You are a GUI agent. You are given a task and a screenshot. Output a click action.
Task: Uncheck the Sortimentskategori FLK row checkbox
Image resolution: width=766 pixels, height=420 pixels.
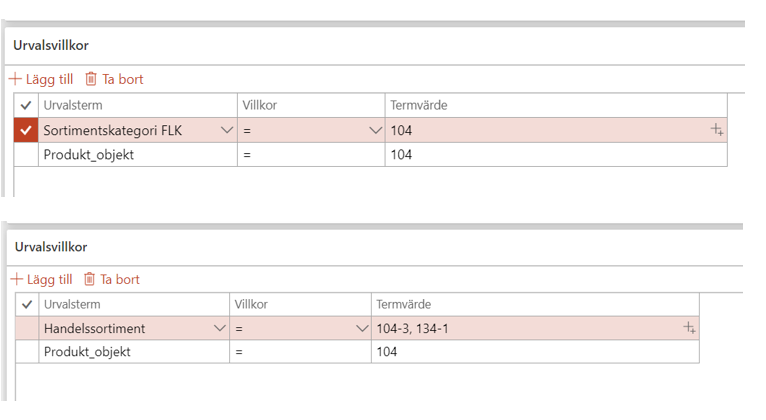(26, 130)
